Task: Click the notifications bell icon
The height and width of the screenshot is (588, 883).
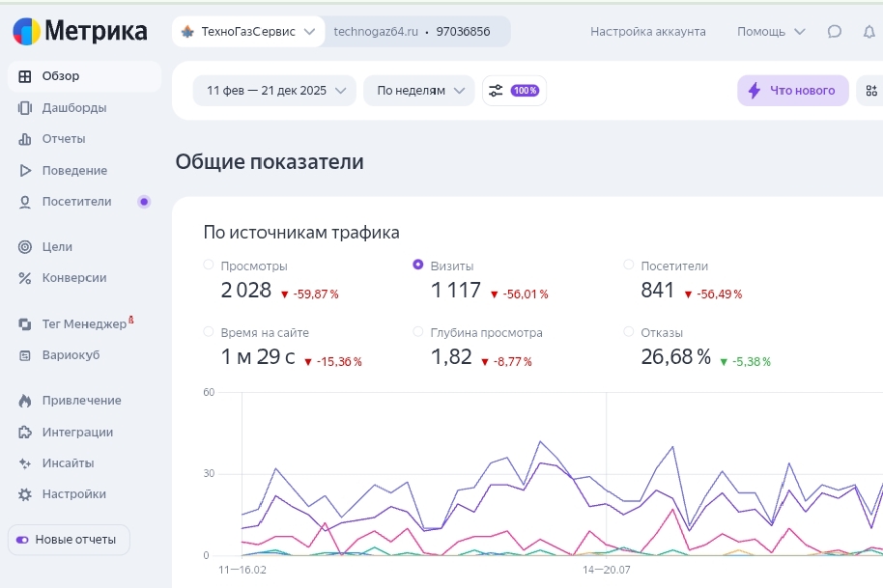Action: pos(869,31)
